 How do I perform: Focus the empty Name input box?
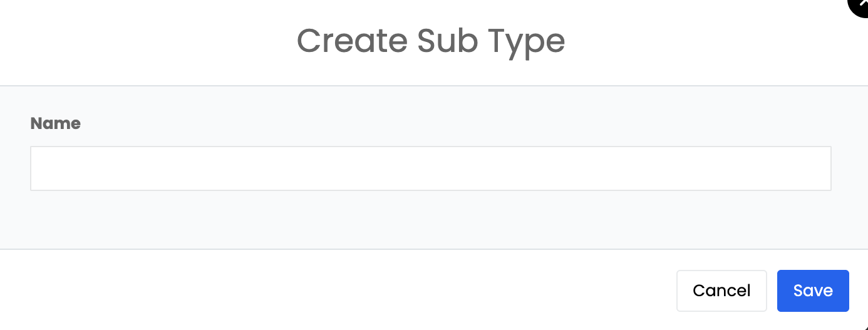coord(430,168)
